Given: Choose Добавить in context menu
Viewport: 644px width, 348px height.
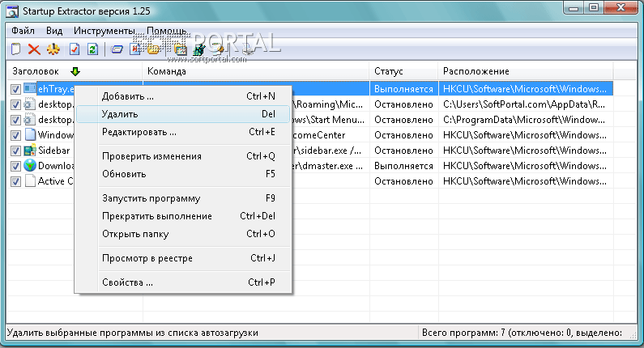Looking at the screenshot, I should [x=183, y=96].
